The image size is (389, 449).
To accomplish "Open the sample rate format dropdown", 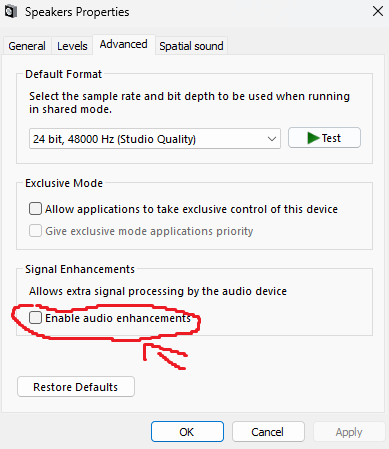I will [x=155, y=139].
